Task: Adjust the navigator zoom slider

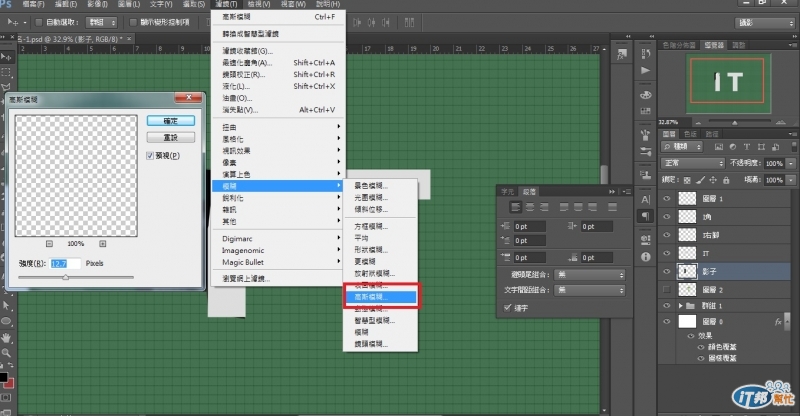Action: coord(735,123)
